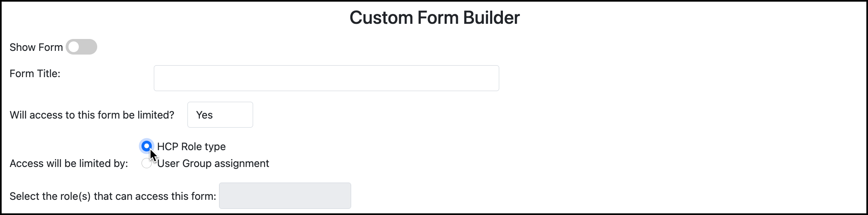
Task: Click the "Yes" value in the dropdown
Action: (204, 115)
